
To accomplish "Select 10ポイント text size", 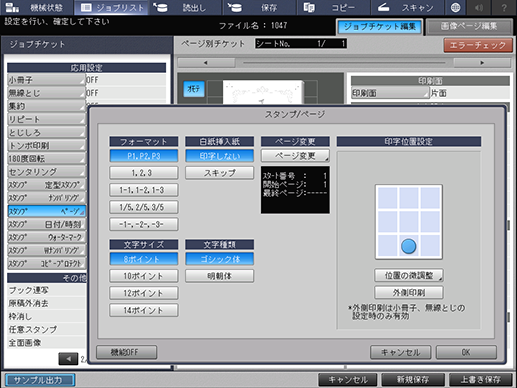I will 144,276.
